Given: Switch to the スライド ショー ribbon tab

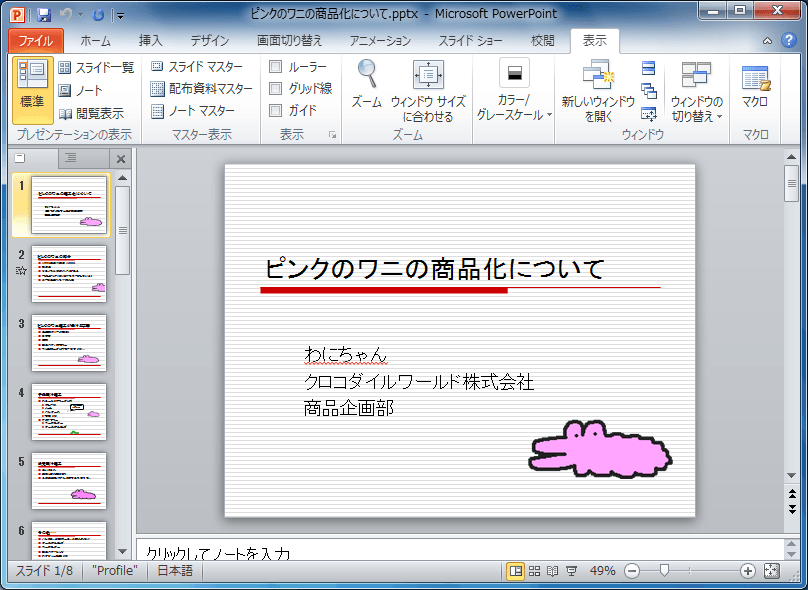Looking at the screenshot, I should 470,41.
